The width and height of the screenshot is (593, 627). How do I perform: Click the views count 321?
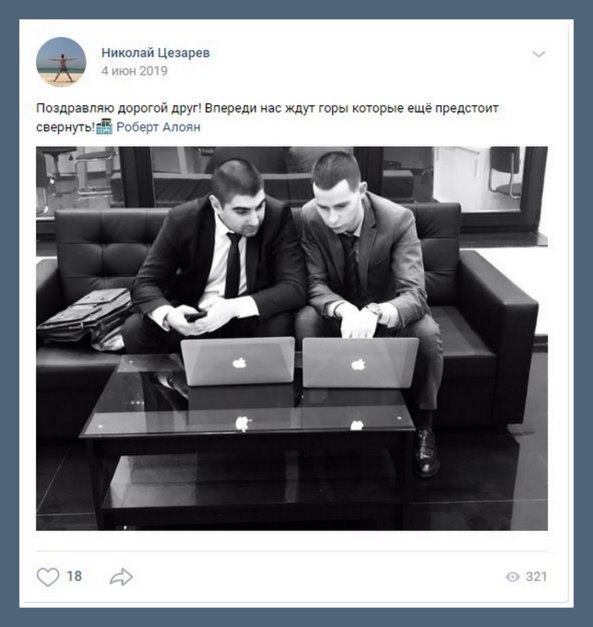pyautogui.click(x=536, y=577)
